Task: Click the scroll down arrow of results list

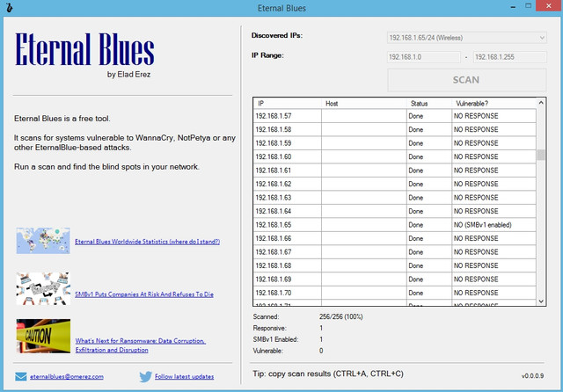Action: [x=541, y=301]
